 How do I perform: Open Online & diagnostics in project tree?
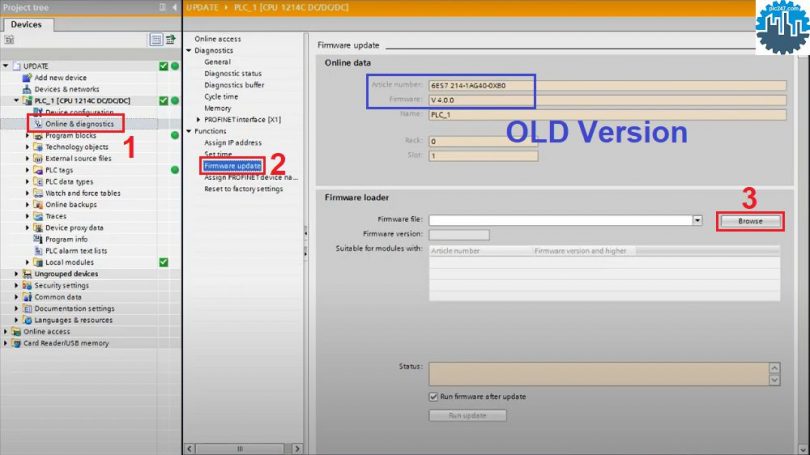pos(80,124)
